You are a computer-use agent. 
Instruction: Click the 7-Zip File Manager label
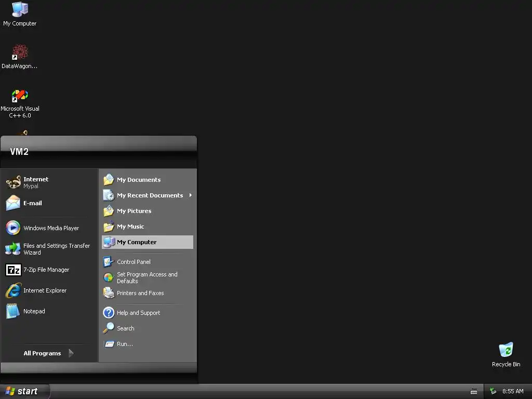point(46,270)
